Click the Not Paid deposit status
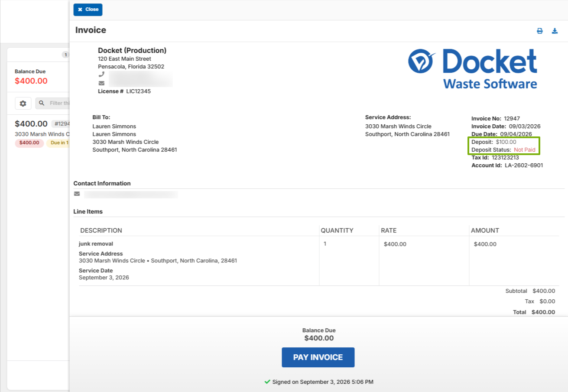Image resolution: width=568 pixels, height=392 pixels. pos(525,150)
